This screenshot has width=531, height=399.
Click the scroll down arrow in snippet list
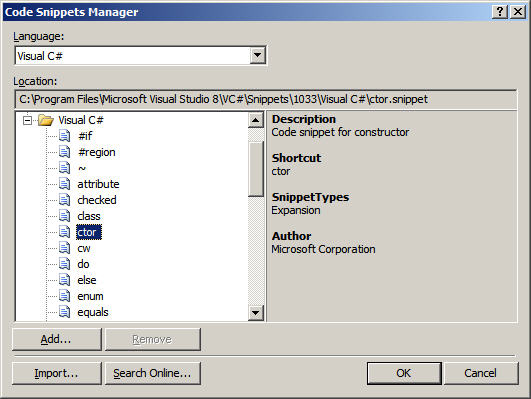256,313
